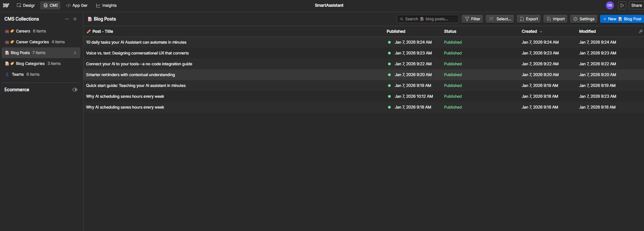Click the green status dot of '10 daily tasks' row
The width and height of the screenshot is (644, 231).
coord(389,42)
